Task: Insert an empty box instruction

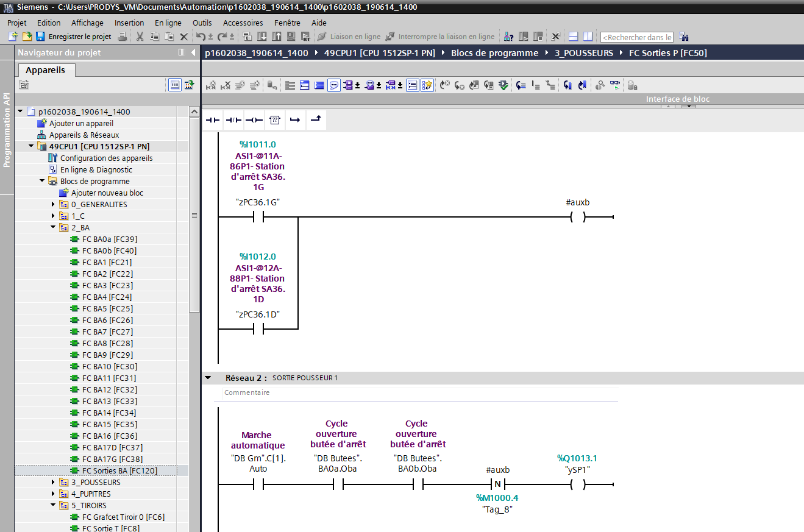Action: click(274, 121)
